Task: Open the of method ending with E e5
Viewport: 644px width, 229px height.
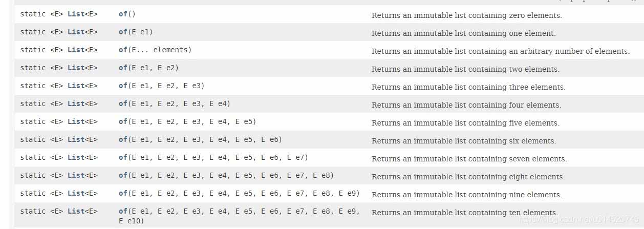Action: tap(123, 122)
